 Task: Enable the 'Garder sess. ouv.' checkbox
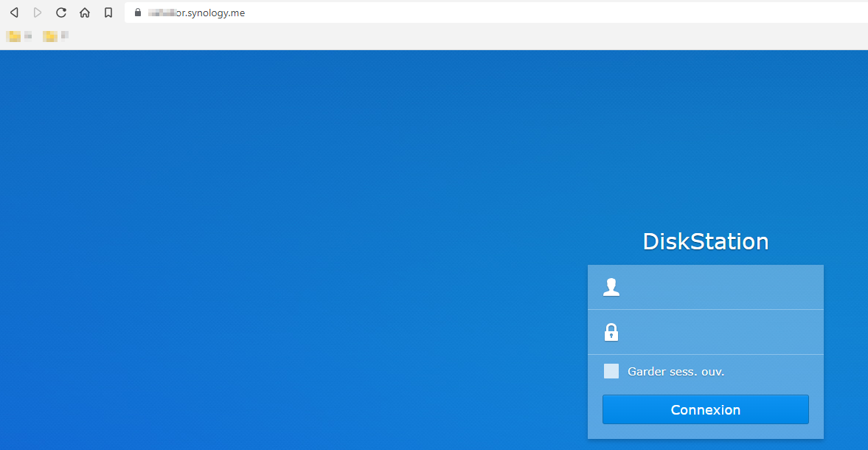(611, 371)
